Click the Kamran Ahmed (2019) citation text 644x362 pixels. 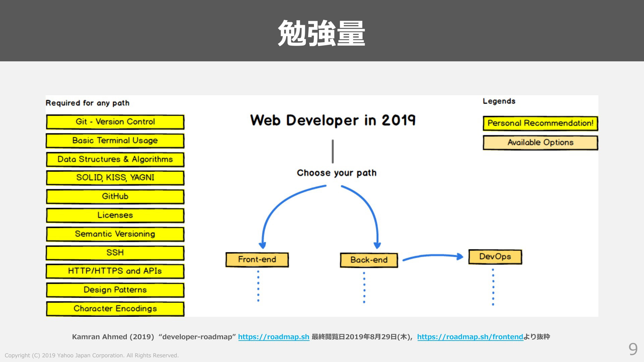point(154,337)
